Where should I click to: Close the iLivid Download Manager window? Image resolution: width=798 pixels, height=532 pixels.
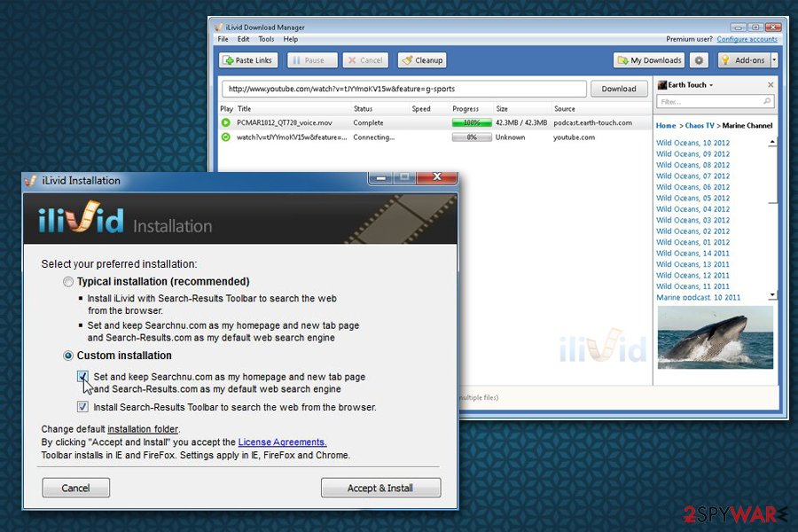point(772,27)
